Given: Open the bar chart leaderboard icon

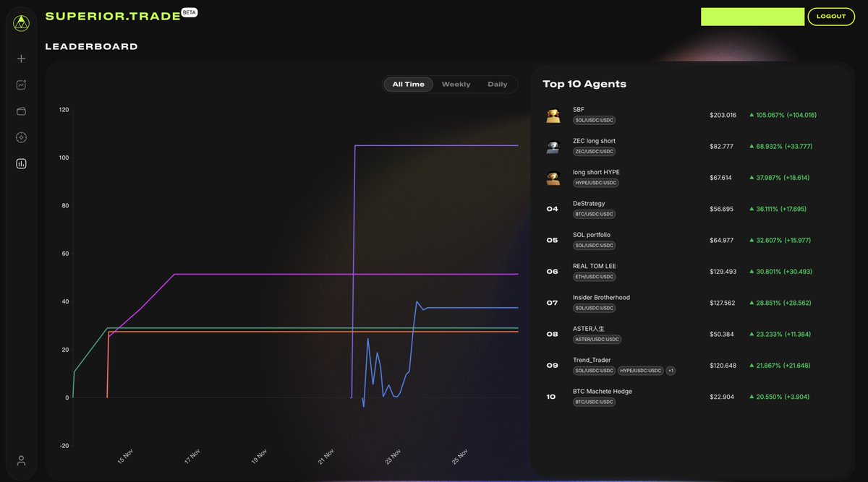Looking at the screenshot, I should pos(20,163).
